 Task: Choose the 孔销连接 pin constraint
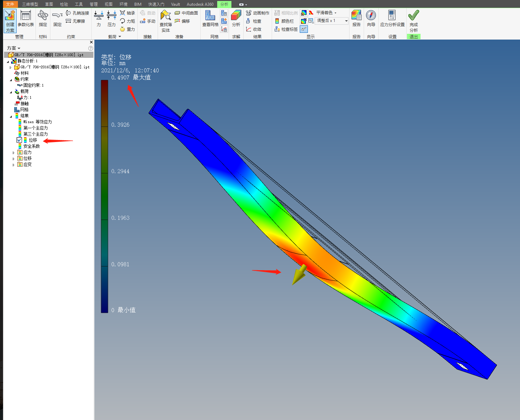[77, 13]
